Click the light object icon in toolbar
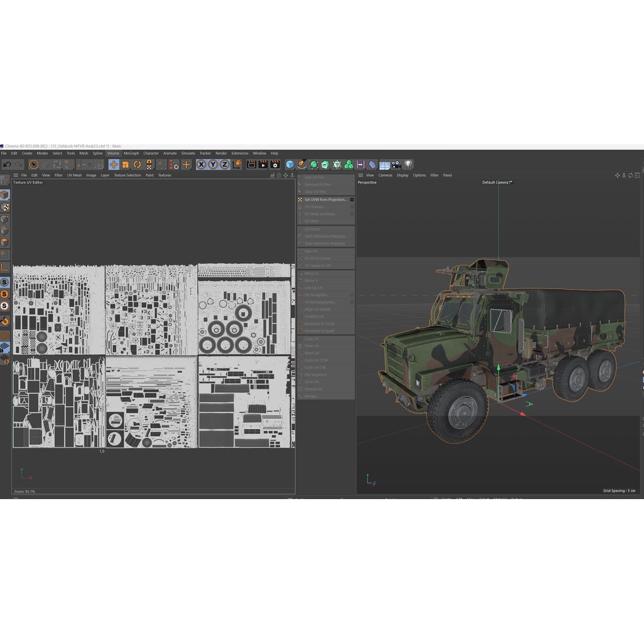 click(408, 165)
